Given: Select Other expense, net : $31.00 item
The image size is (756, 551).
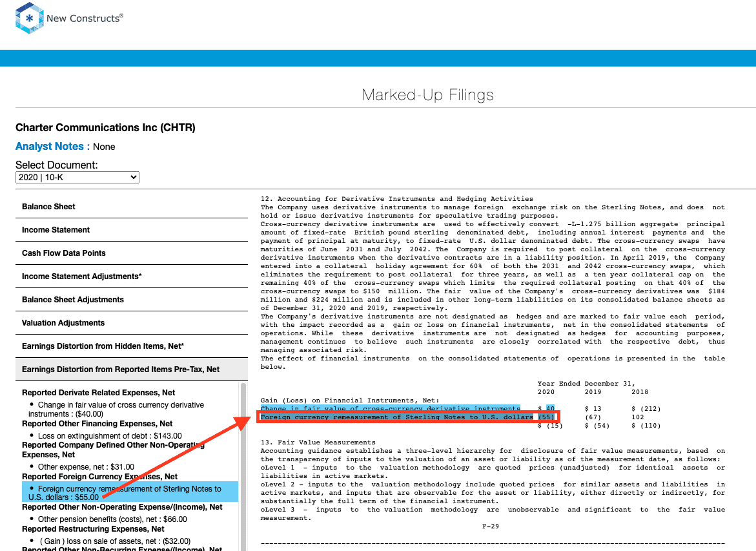Looking at the screenshot, I should [87, 466].
